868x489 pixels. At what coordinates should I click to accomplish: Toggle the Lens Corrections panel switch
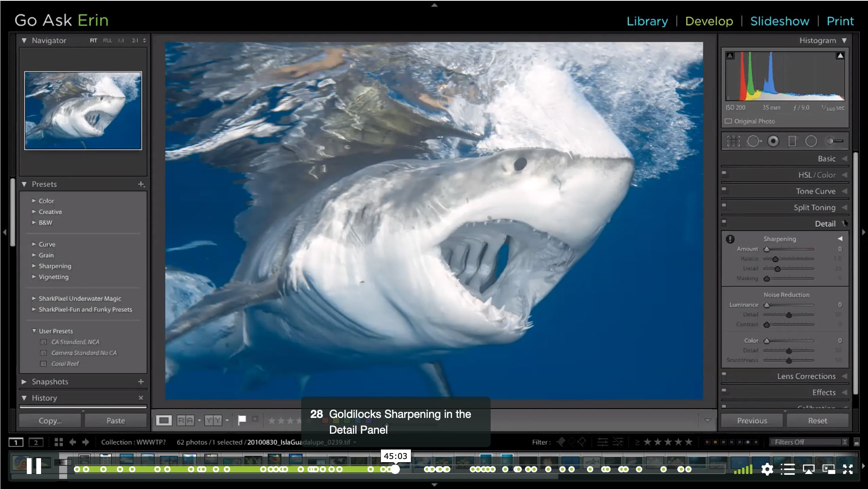click(724, 374)
